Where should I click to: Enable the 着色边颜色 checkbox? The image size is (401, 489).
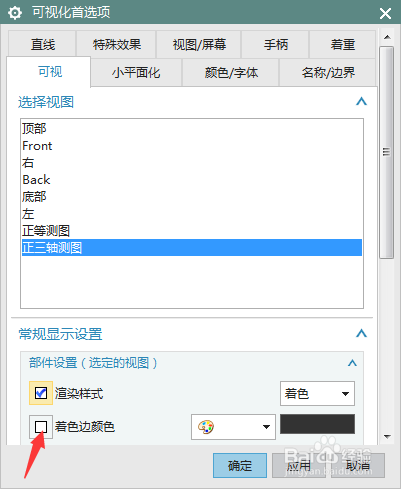41,427
